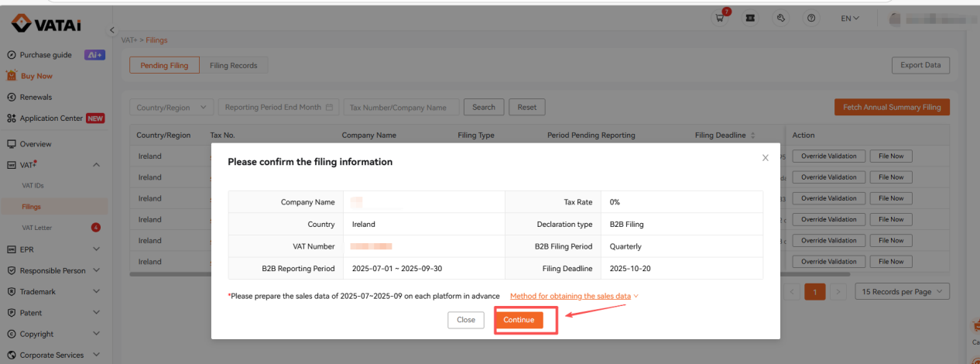The width and height of the screenshot is (980, 364).
Task: Dismiss the dialog using the X icon
Action: tap(766, 157)
